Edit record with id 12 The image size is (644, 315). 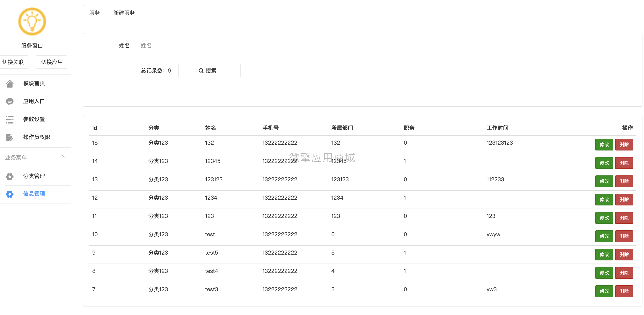coord(604,200)
